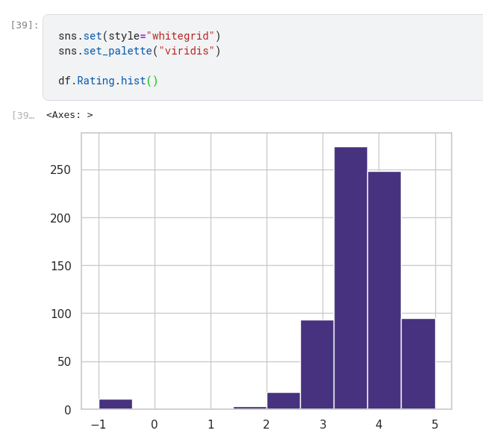Screen dimensions: 483x448
Task: Click the "whitegrid" string in the code
Action: [x=180, y=36]
